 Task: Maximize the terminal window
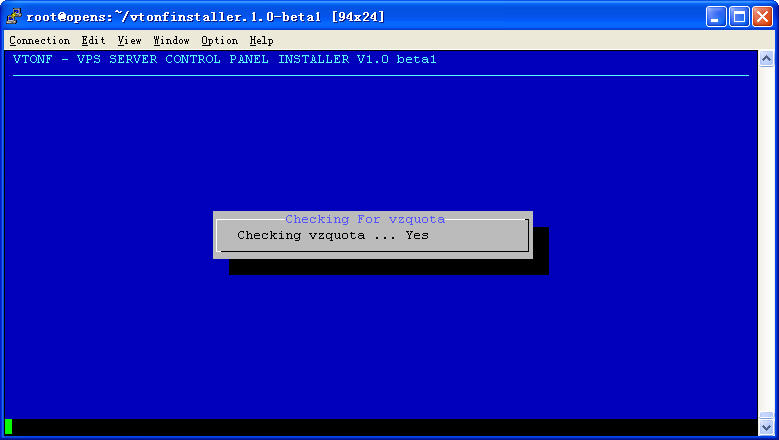click(x=739, y=16)
